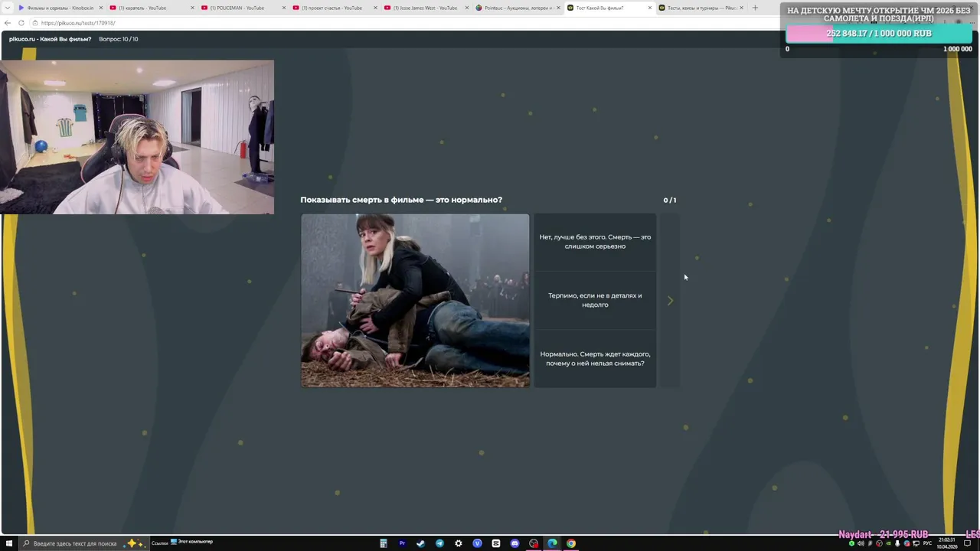This screenshot has width=980, height=551.
Task: Click the next question chevron arrow
Action: click(670, 301)
